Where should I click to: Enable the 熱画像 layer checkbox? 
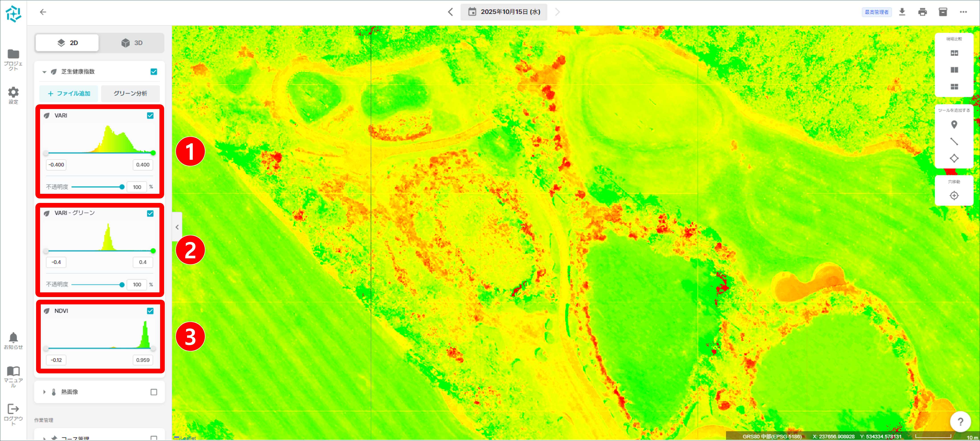tap(154, 392)
